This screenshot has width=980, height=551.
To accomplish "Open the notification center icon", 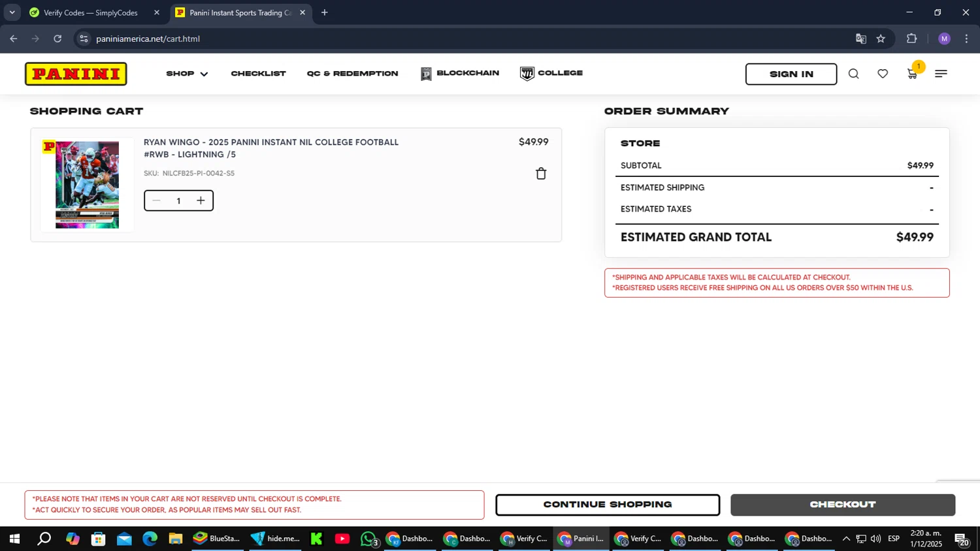I will 962,539.
